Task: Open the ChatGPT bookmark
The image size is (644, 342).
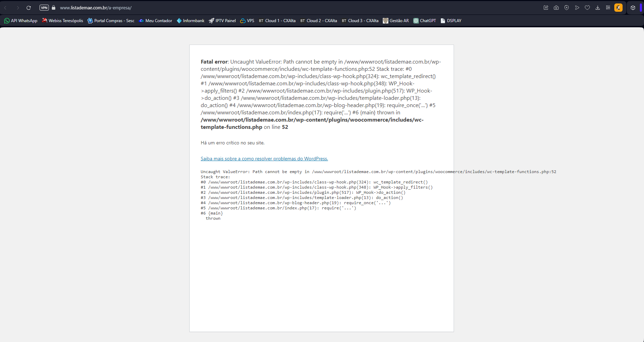Action: [x=425, y=21]
